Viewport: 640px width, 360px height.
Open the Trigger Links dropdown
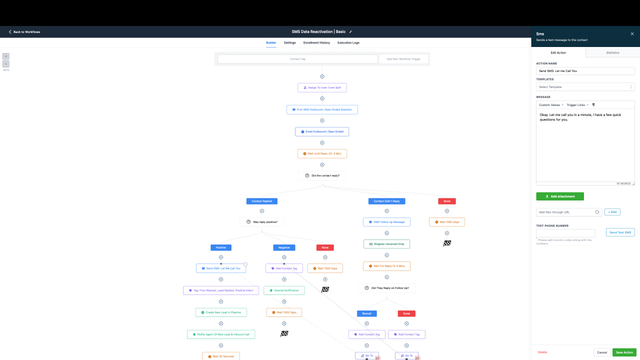pyautogui.click(x=577, y=105)
